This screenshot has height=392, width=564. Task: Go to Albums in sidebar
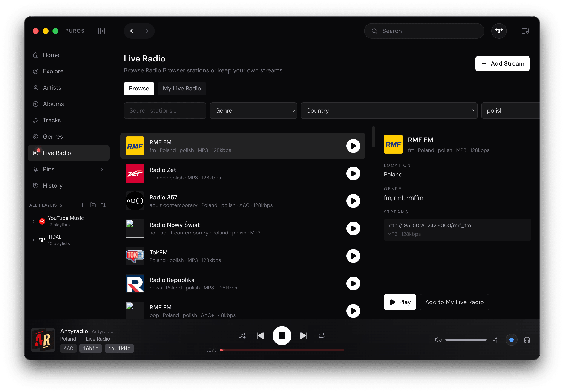68,104
